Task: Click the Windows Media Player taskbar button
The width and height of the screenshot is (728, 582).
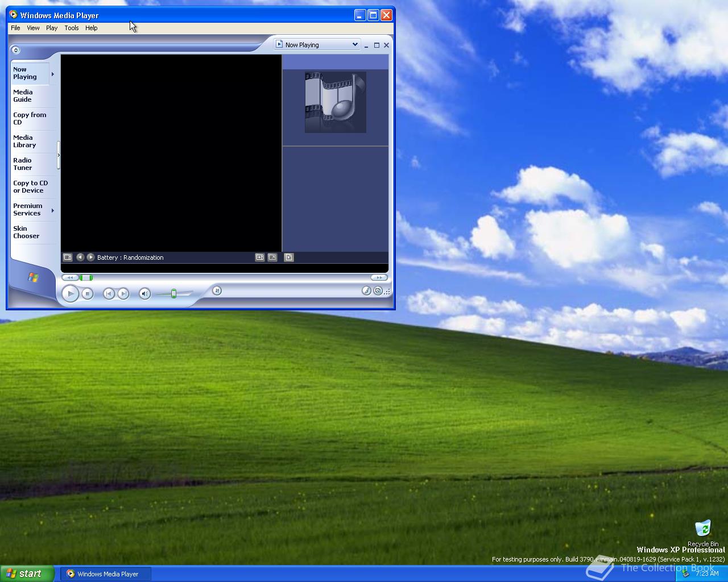Action: [107, 574]
